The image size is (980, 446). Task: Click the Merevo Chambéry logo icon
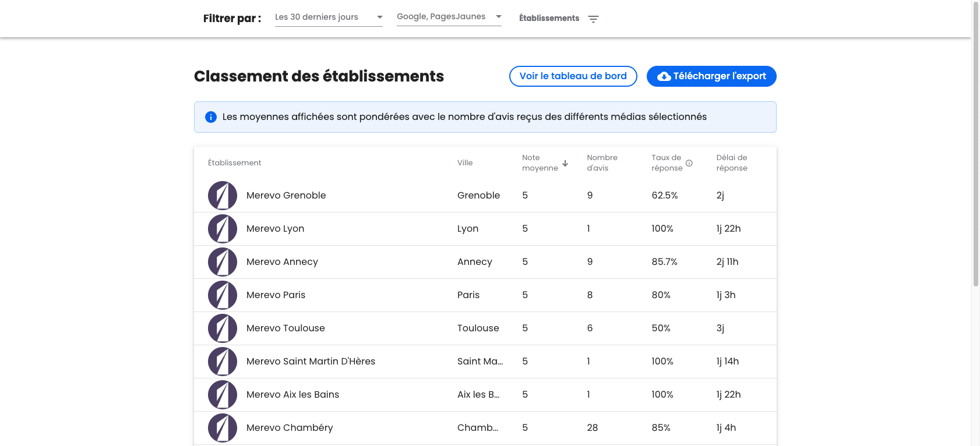click(222, 428)
